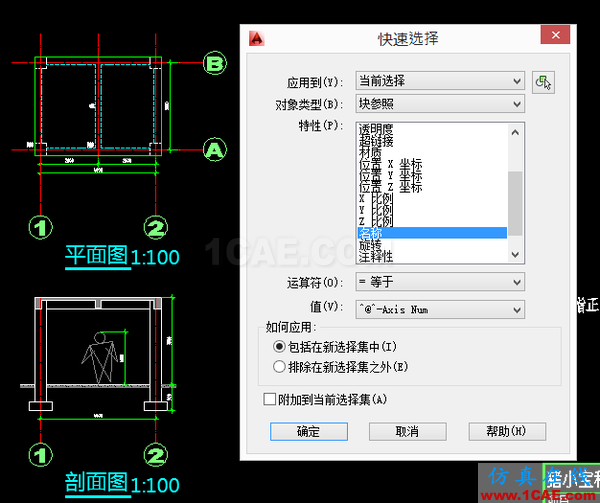
Task: Open the 应用到 dropdown
Action: click(440, 81)
